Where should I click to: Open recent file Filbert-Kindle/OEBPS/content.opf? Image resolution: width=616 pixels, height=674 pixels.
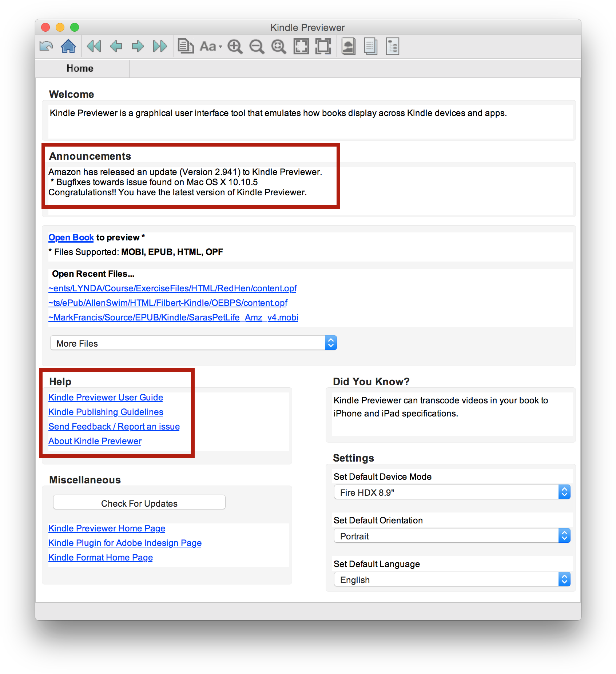pyautogui.click(x=168, y=303)
